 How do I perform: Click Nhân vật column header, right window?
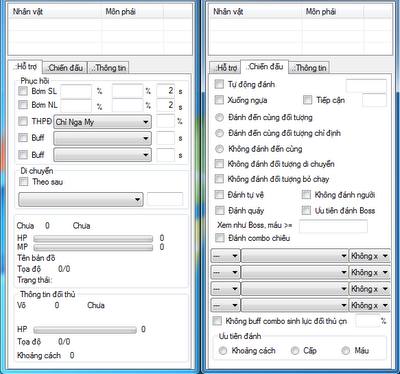(256, 12)
